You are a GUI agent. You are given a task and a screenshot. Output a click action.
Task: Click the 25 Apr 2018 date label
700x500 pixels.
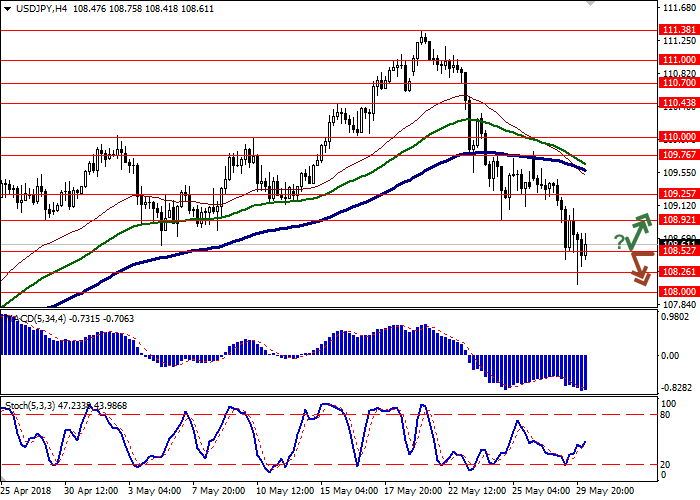tap(26, 492)
